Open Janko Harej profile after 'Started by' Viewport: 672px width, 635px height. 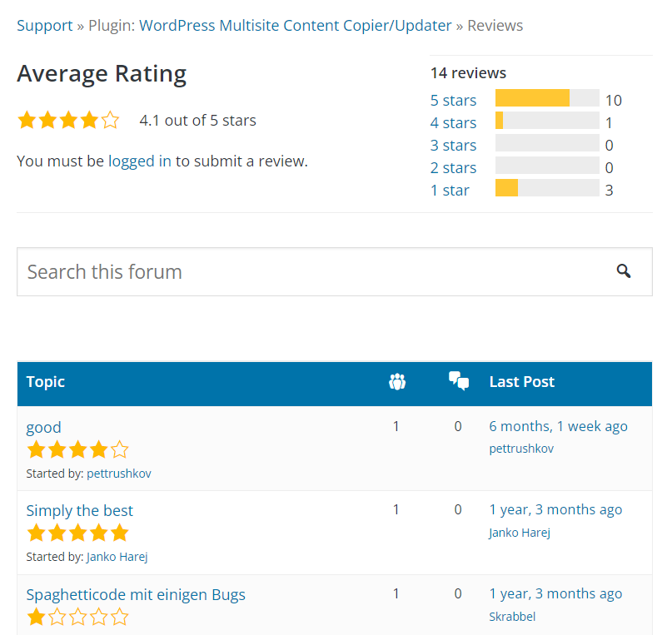tap(117, 557)
